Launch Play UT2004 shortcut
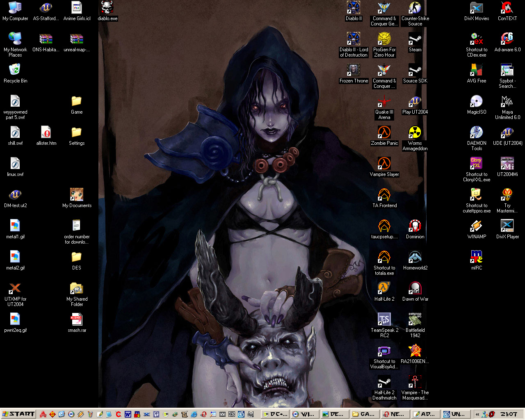 [x=415, y=105]
